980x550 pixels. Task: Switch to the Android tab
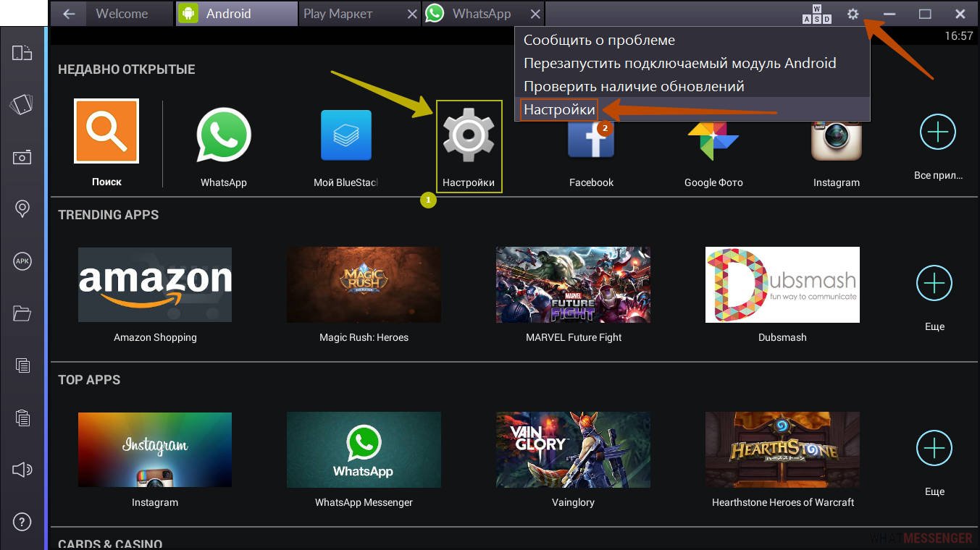coord(236,14)
